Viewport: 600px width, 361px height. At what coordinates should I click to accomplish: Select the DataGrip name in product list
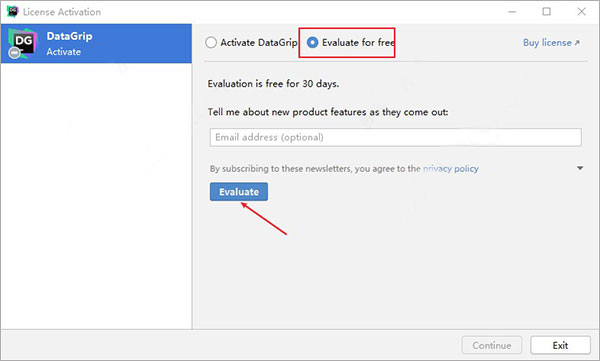coord(69,36)
